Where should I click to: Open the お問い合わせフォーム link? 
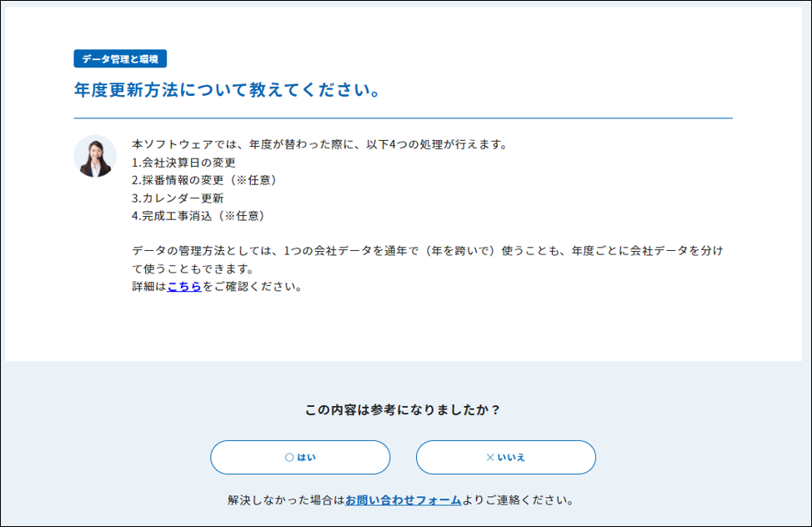pos(403,500)
